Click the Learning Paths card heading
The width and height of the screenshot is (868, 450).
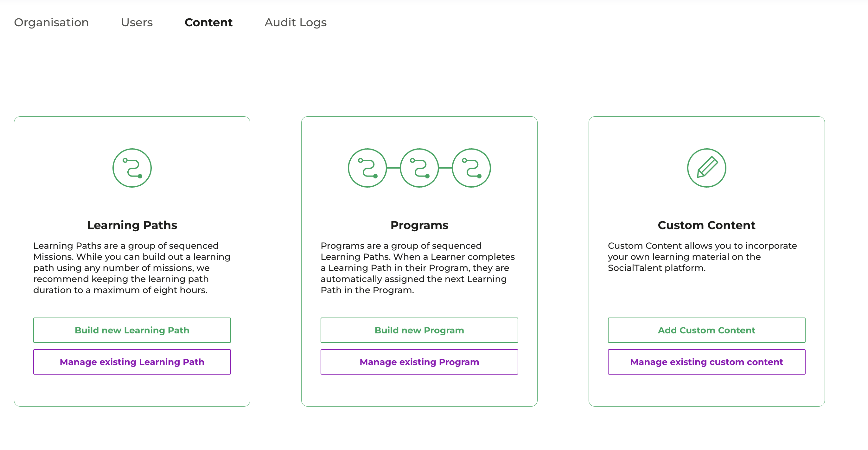pyautogui.click(x=132, y=225)
